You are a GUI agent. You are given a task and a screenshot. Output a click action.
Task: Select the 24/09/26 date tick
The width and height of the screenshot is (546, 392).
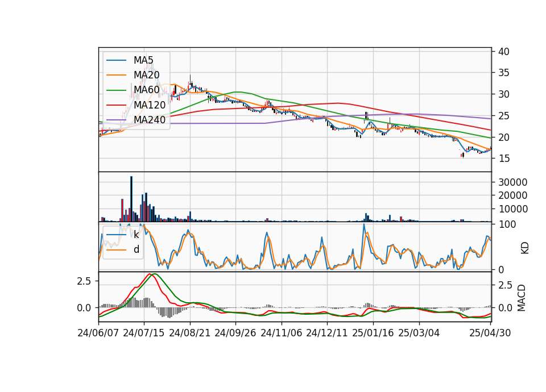click(x=235, y=333)
